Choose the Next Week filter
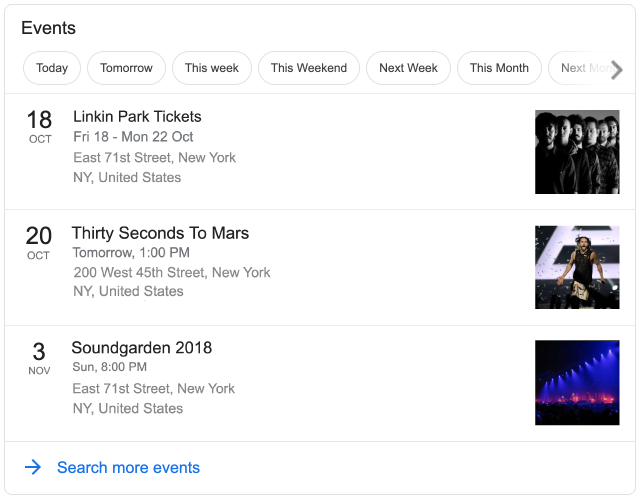Image resolution: width=641 pixels, height=499 pixels. [408, 68]
